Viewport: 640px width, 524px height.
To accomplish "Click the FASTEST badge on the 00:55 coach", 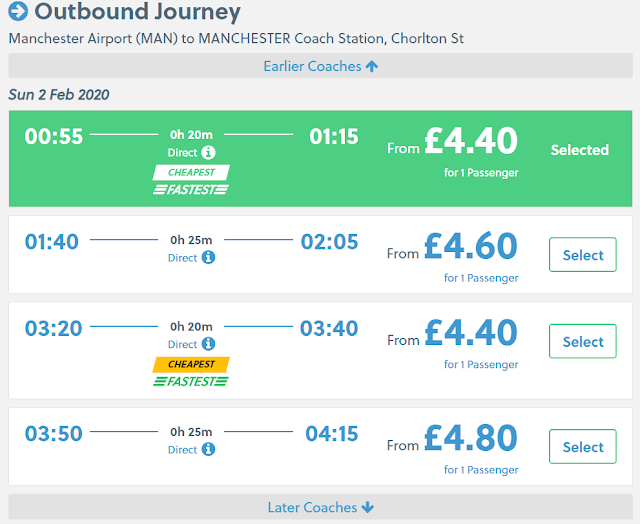I will [x=191, y=189].
